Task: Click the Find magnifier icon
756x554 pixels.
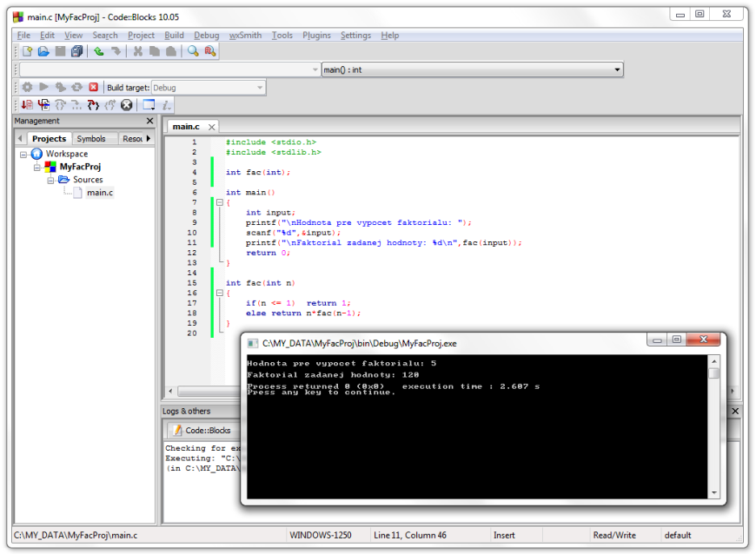Action: pos(193,51)
